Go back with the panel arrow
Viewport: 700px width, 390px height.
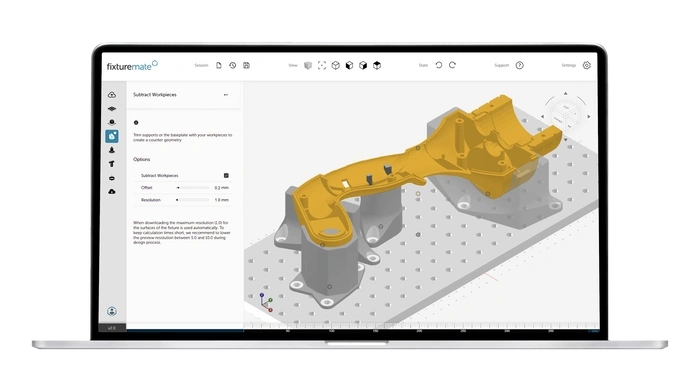[x=226, y=95]
